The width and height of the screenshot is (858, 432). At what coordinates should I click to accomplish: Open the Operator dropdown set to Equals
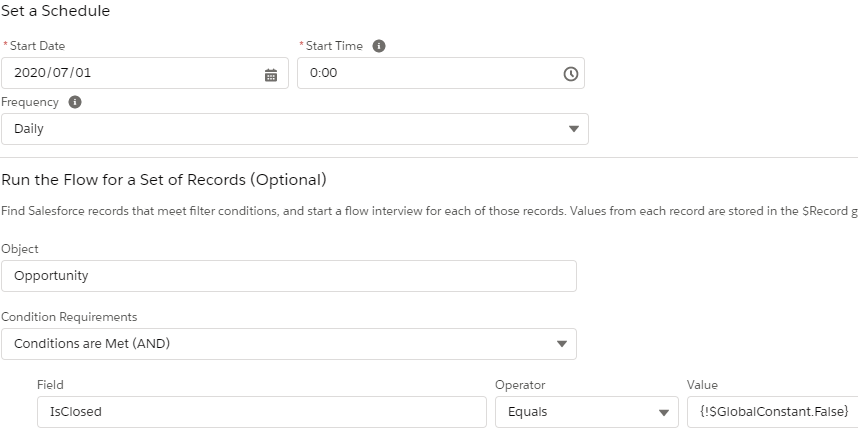(586, 412)
